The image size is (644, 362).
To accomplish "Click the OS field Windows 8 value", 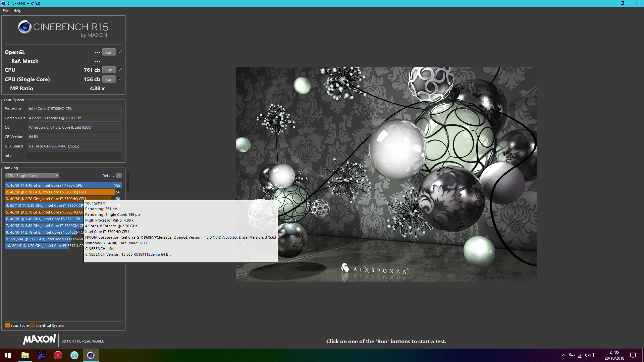I will [x=74, y=127].
